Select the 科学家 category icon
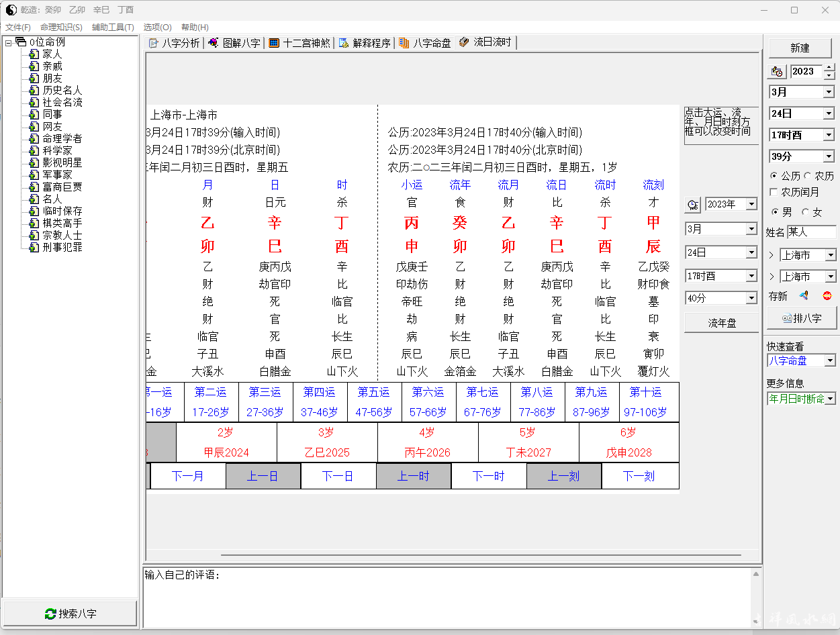 click(x=34, y=150)
